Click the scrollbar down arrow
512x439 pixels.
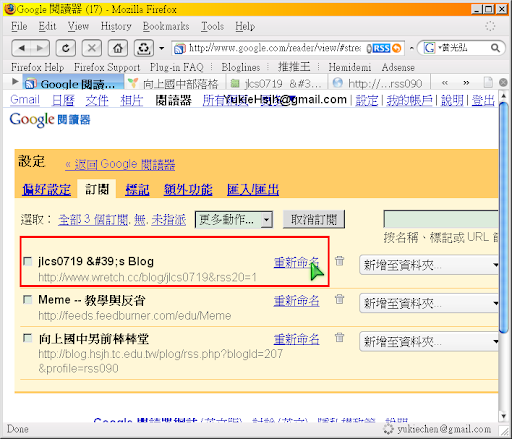click(x=503, y=416)
